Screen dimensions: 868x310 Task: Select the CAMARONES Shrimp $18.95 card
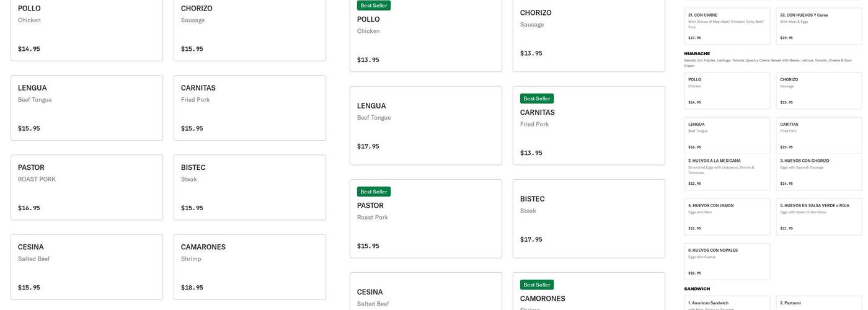point(249,267)
